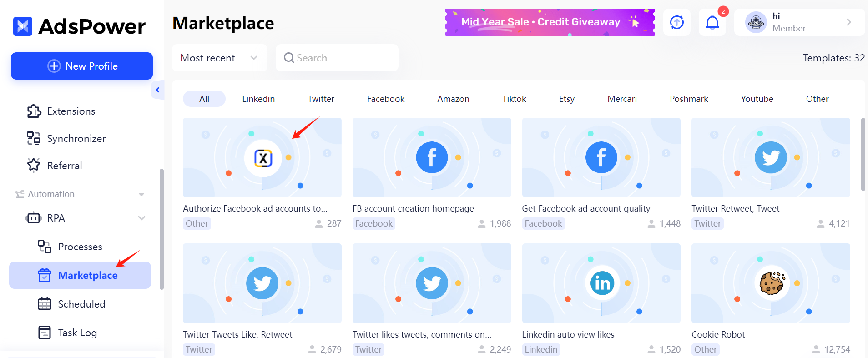Collapse the RPA submenu
This screenshot has width=868, height=358.
pos(141,218)
